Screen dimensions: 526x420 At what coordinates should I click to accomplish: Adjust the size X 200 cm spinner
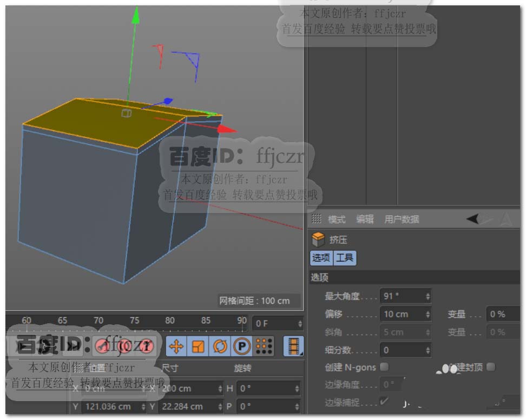[220, 389]
